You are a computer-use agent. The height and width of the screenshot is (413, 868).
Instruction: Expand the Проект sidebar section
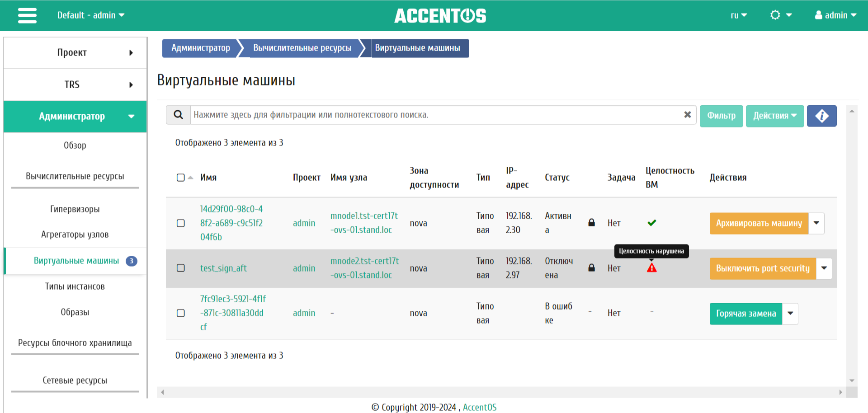75,53
